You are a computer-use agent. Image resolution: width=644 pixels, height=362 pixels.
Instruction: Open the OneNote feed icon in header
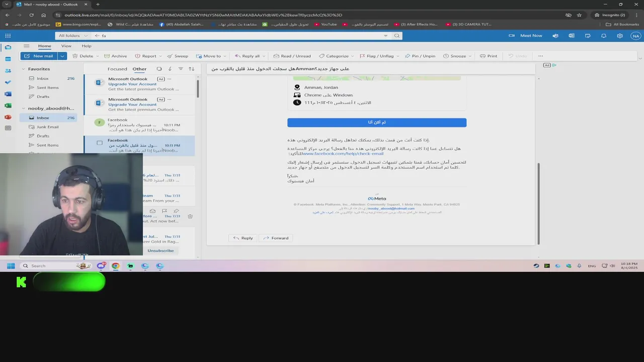tap(572, 36)
